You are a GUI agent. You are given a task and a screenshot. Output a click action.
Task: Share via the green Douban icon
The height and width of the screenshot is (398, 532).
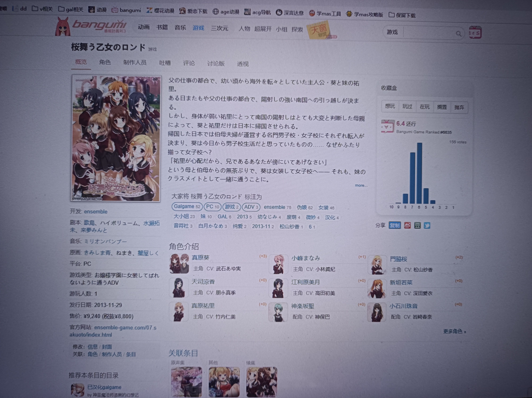pyautogui.click(x=417, y=225)
